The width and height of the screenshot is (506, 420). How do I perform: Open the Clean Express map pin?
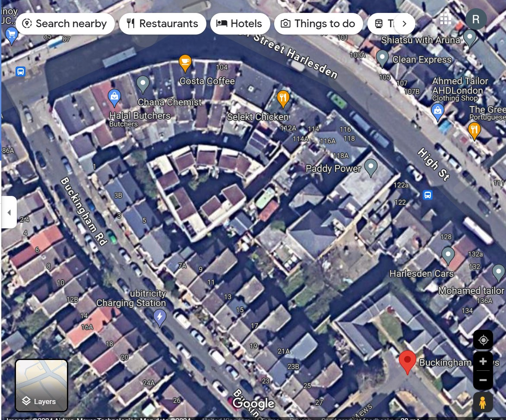pyautogui.click(x=382, y=58)
